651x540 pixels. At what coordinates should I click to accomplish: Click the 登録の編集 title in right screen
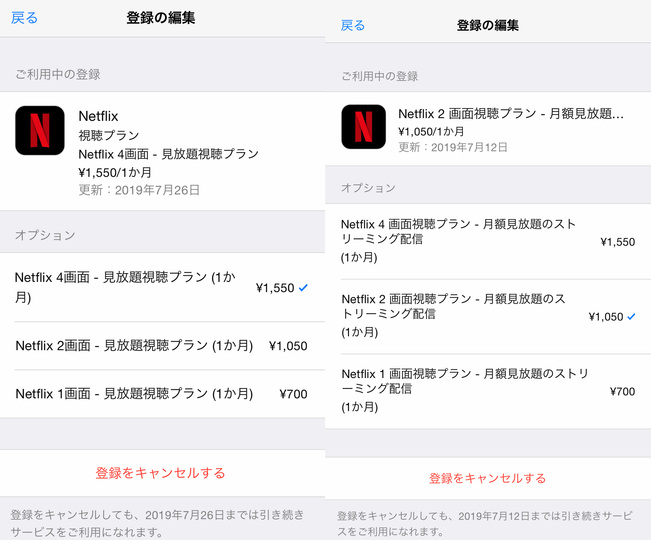(x=487, y=25)
